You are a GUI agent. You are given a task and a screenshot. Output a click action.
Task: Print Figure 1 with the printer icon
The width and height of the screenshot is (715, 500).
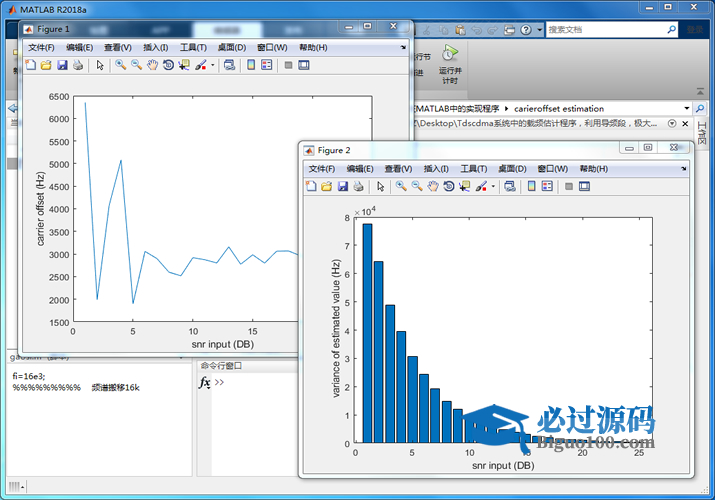[x=78, y=65]
